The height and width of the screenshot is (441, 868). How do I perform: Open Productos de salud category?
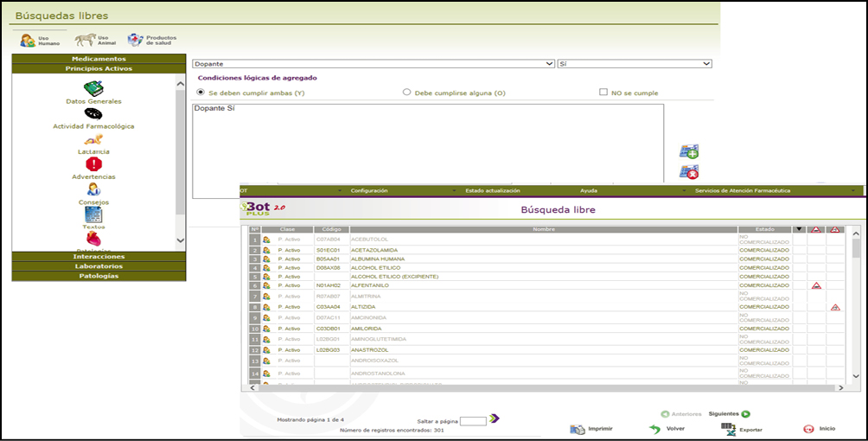pyautogui.click(x=136, y=40)
